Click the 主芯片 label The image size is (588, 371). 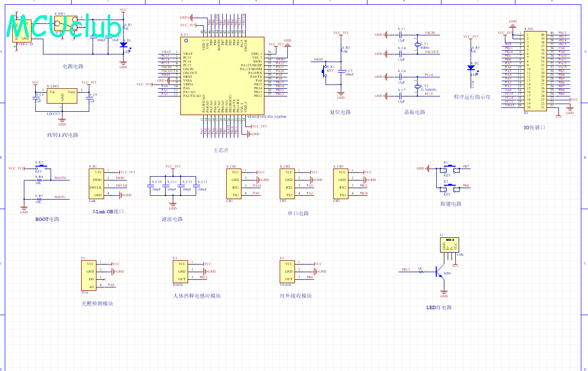point(221,150)
